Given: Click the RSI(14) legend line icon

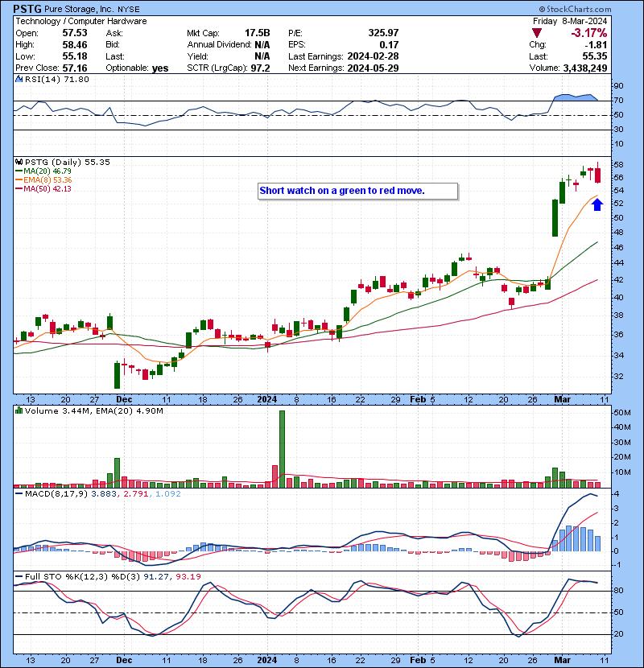Looking at the screenshot, I should point(19,79).
